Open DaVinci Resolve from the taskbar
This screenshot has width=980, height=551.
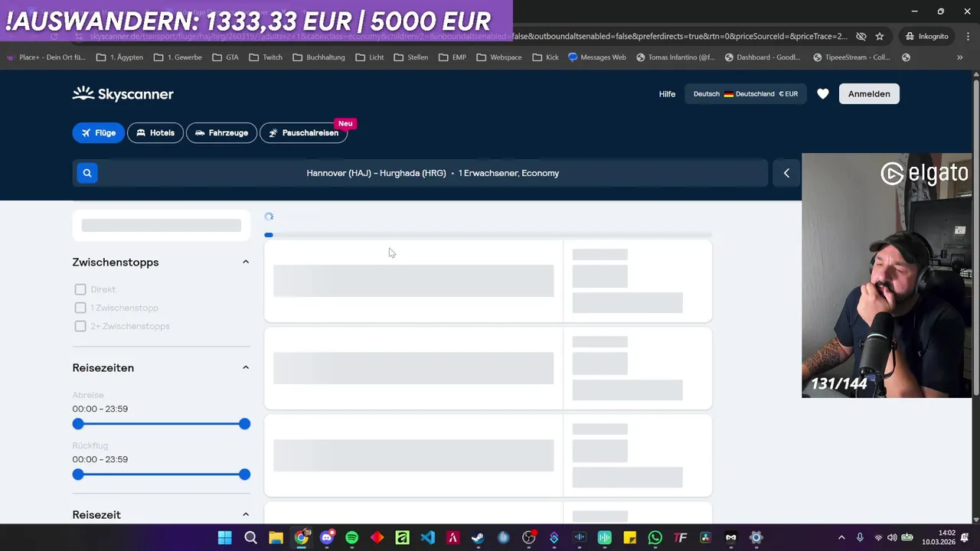(705, 537)
